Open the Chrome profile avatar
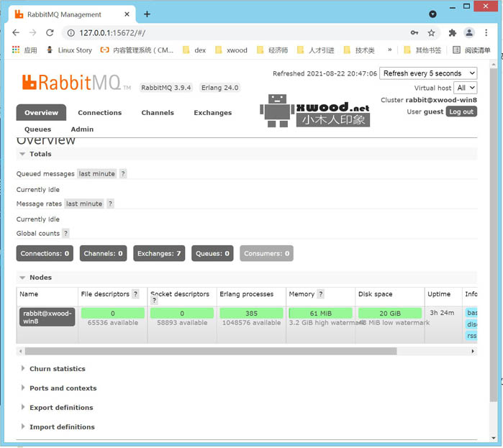This screenshot has height=448, width=503. pyautogui.click(x=469, y=32)
